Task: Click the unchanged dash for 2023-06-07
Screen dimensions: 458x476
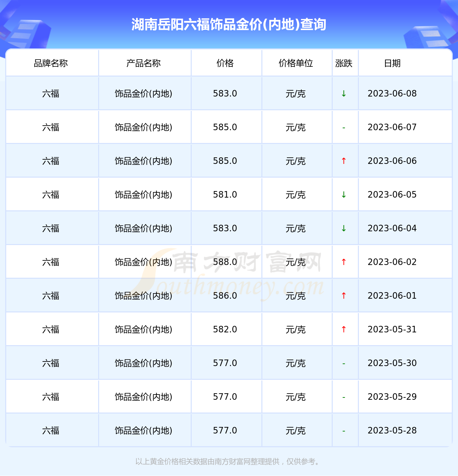Action: coord(344,128)
